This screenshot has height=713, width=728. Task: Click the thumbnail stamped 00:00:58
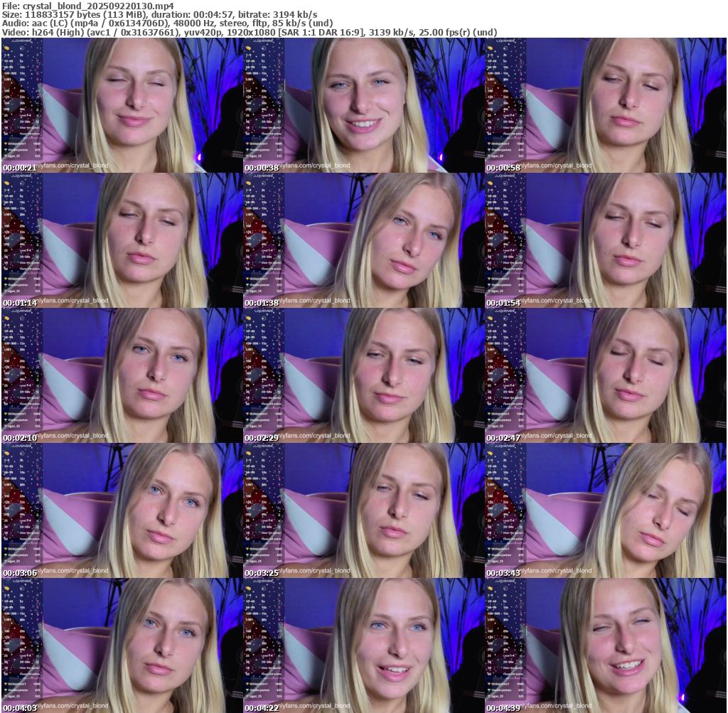605,105
